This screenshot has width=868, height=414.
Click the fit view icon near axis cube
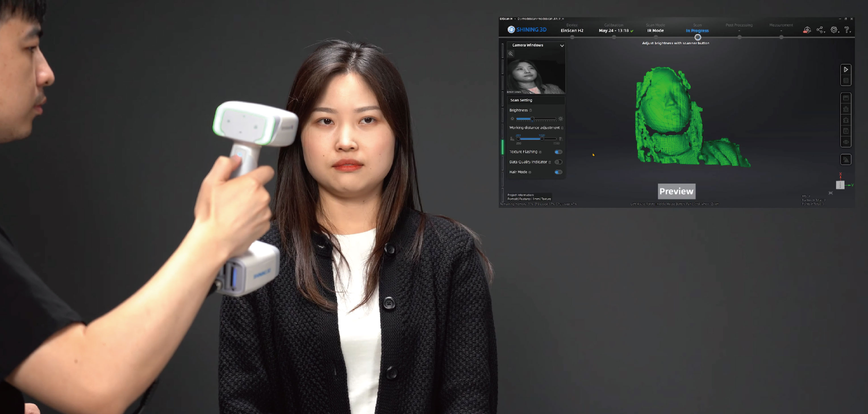coord(831,193)
